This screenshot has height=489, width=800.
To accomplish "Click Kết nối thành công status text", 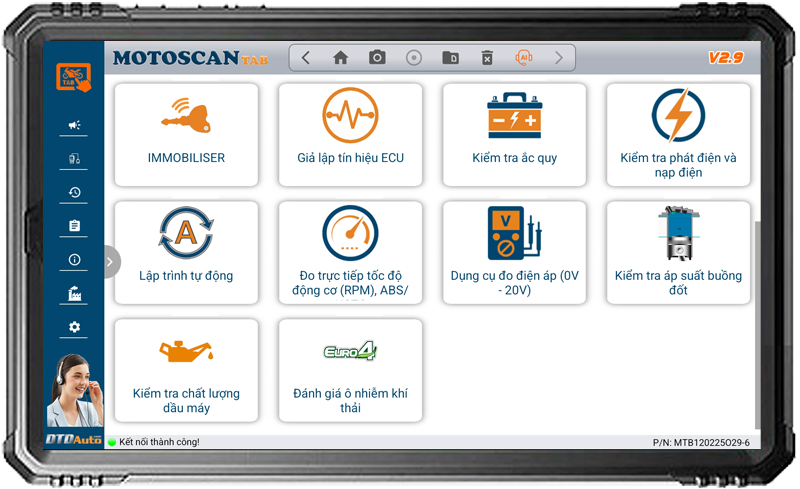I will (x=159, y=442).
